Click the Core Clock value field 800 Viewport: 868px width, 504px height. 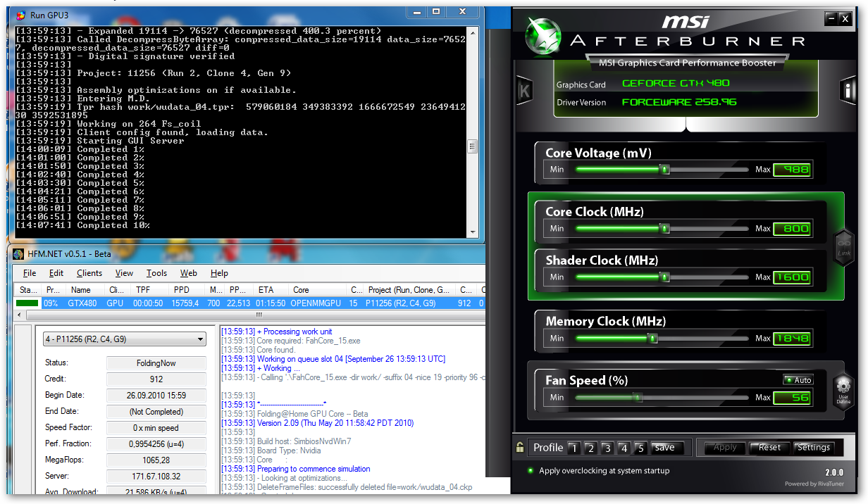(792, 229)
